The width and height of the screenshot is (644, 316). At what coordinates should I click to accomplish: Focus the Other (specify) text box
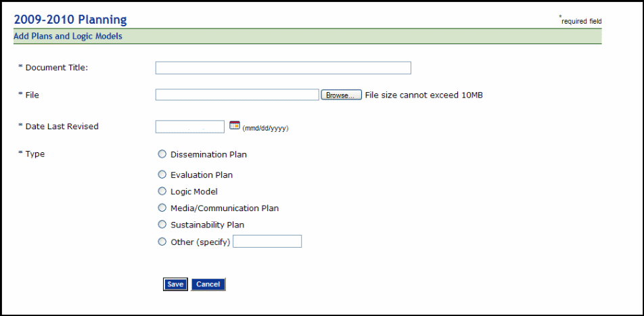267,242
